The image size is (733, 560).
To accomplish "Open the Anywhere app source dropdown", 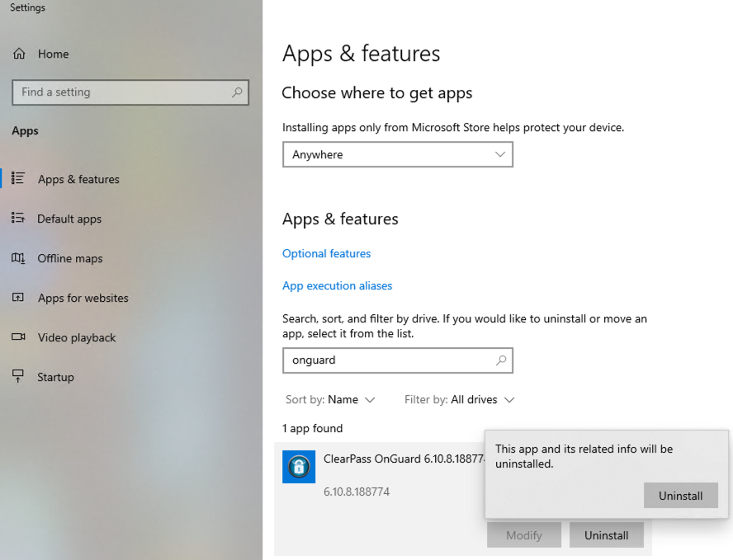I will point(397,154).
